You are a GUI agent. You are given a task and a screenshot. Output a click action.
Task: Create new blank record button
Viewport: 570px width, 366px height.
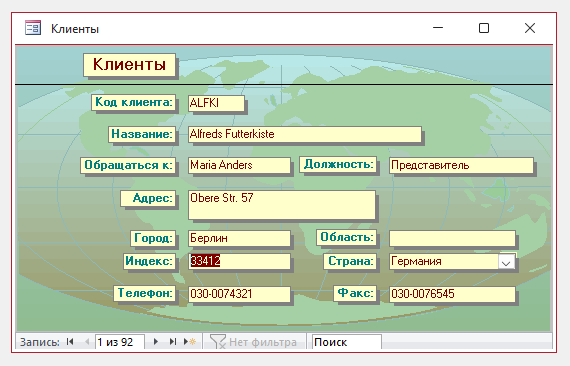pos(190,342)
